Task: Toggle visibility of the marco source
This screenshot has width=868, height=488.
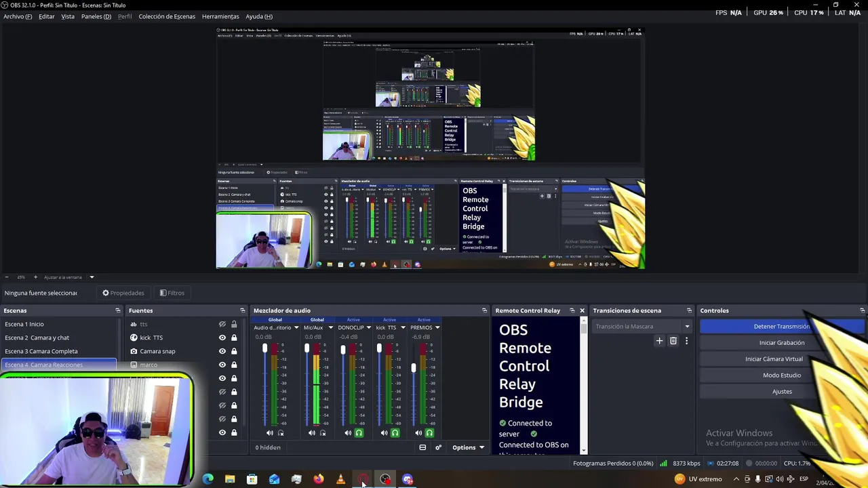Action: click(222, 365)
